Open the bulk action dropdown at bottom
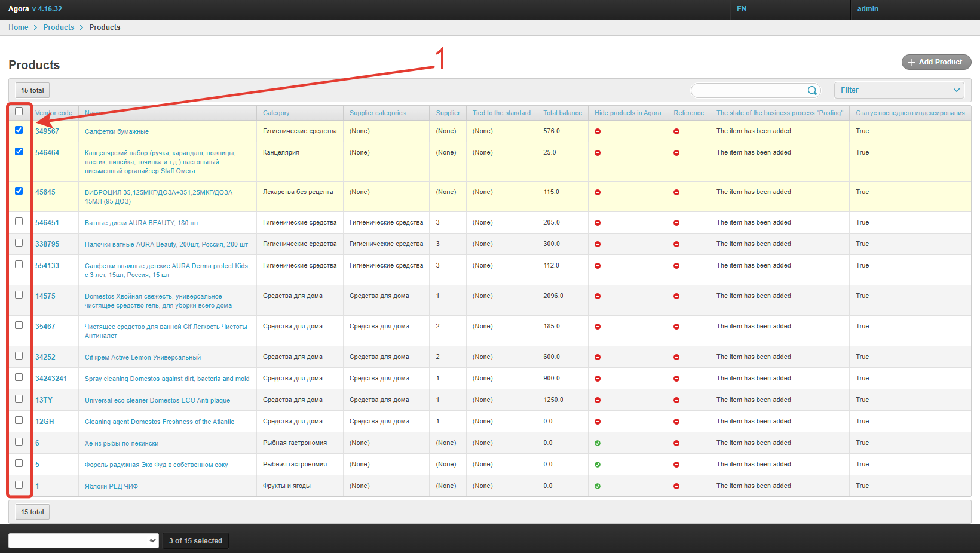Screen dimensions: 980x553 click(x=84, y=541)
